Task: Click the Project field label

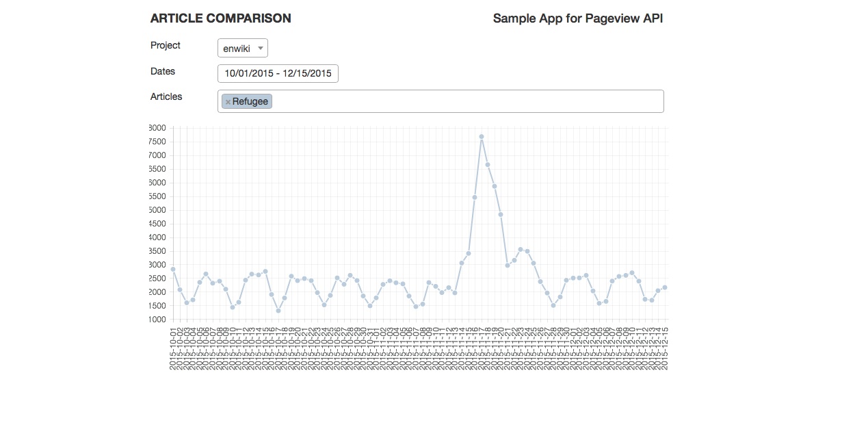Action: pyautogui.click(x=166, y=45)
